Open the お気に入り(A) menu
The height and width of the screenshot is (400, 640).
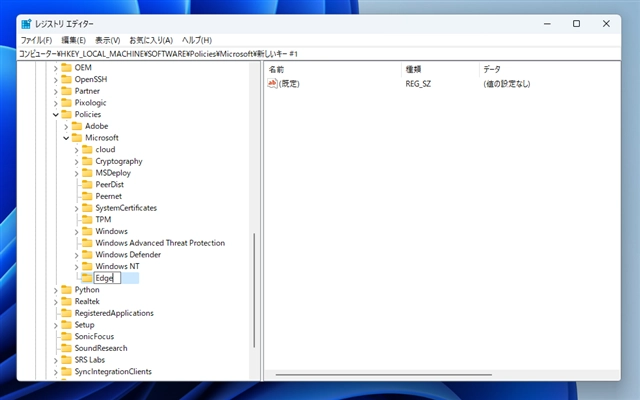pyautogui.click(x=151, y=40)
